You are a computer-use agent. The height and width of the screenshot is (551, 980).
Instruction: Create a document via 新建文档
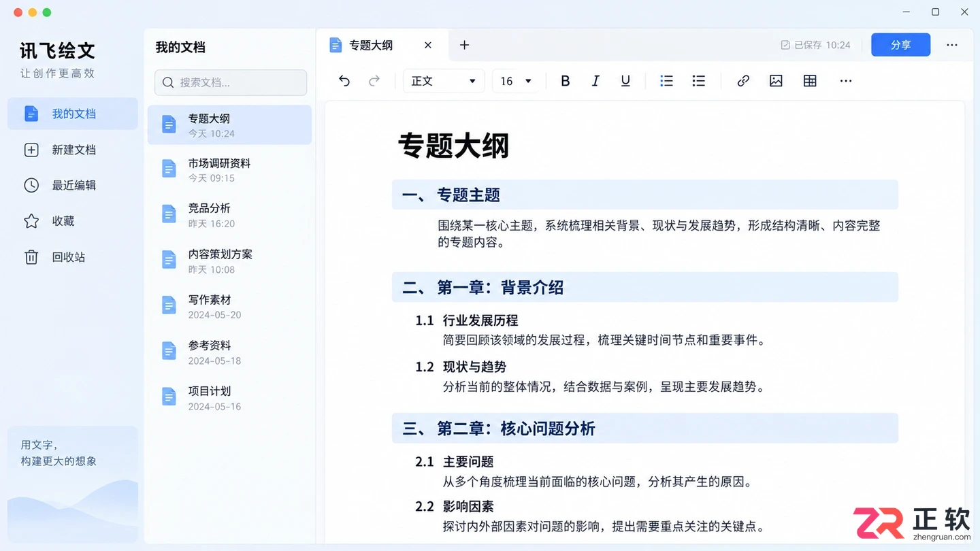(x=73, y=150)
